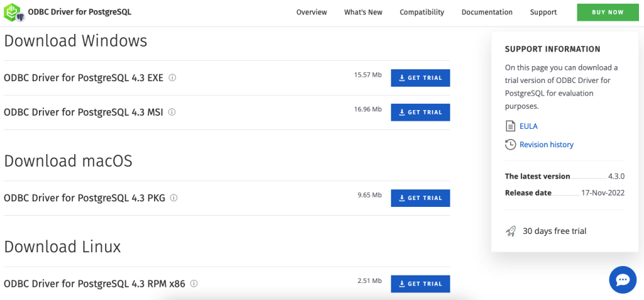644x300 pixels.
Task: Click the green BUY NOW button
Action: [x=608, y=13]
